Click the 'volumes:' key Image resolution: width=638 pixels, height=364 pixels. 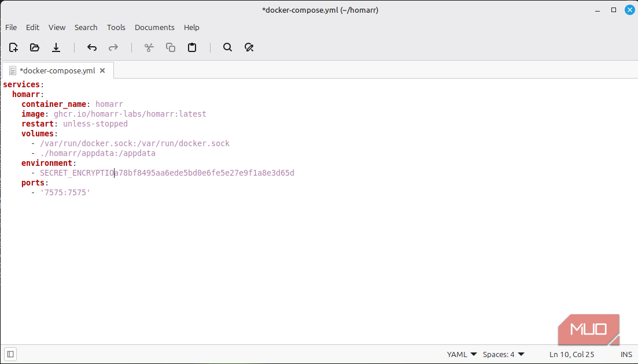(39, 133)
